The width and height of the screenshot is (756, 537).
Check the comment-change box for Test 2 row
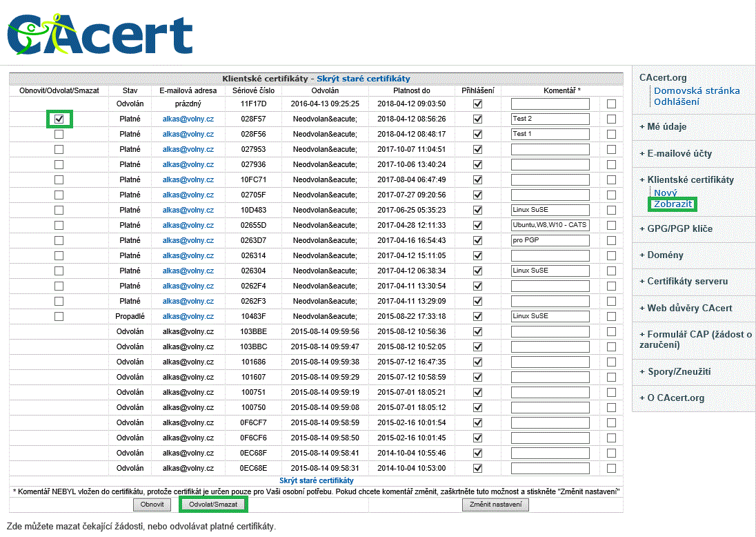pyautogui.click(x=611, y=119)
